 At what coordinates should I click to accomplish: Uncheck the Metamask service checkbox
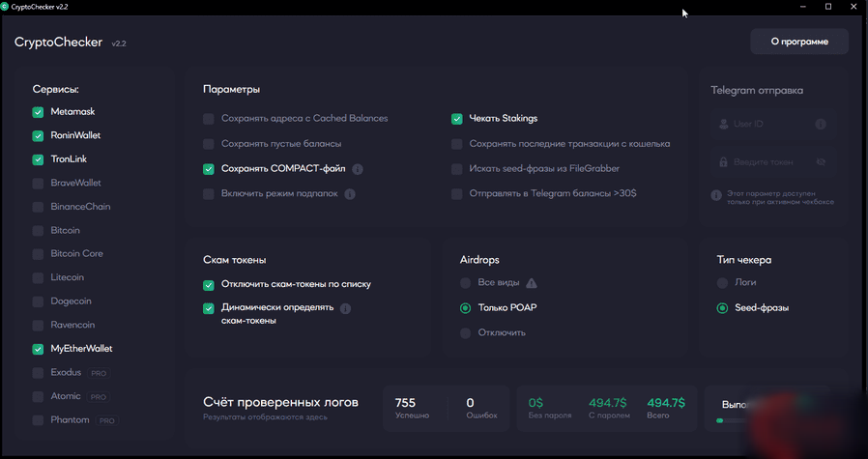(38, 112)
